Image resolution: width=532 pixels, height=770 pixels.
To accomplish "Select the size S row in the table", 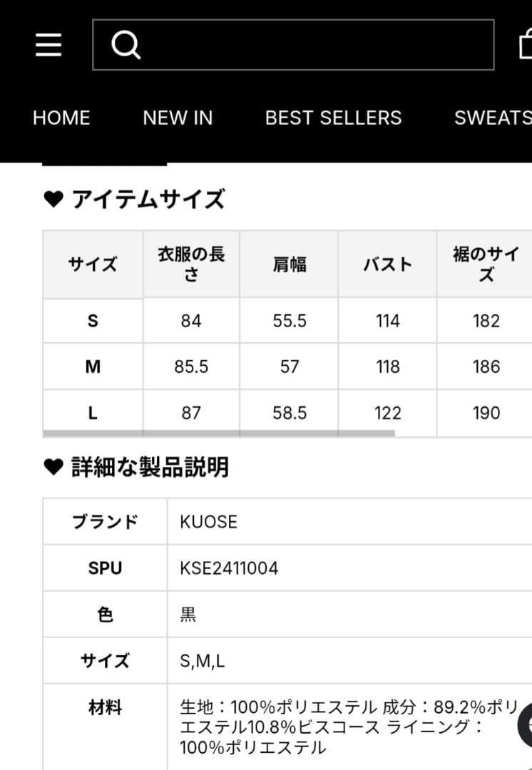I will pyautogui.click(x=91, y=320).
